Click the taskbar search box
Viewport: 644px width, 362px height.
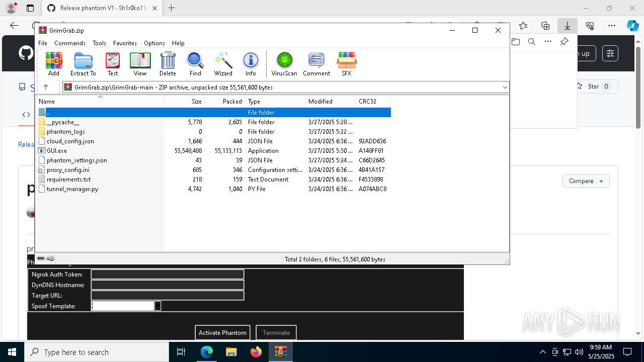click(97, 352)
